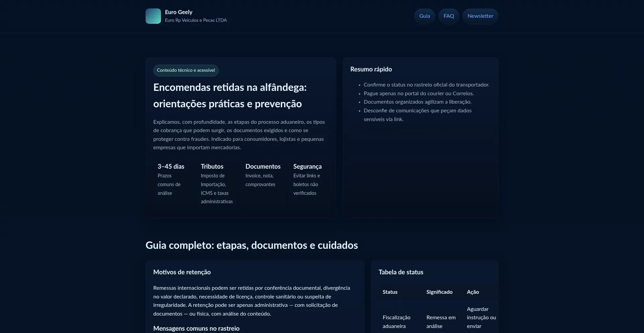Click the 'Tabela de status' heading
The height and width of the screenshot is (333, 644).
click(401, 272)
